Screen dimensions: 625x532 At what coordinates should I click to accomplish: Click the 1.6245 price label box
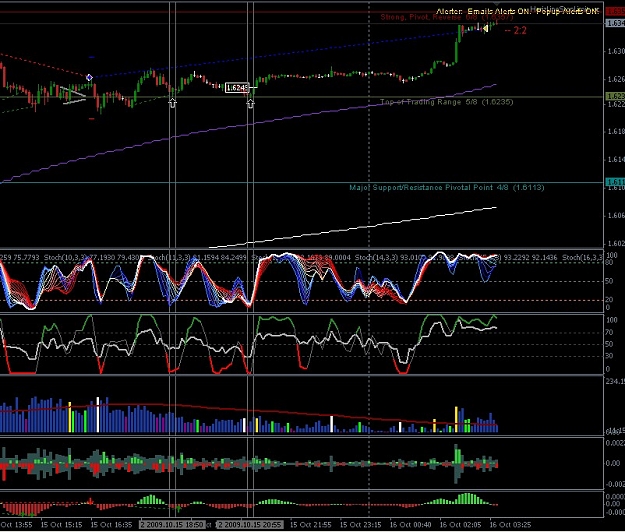(237, 88)
